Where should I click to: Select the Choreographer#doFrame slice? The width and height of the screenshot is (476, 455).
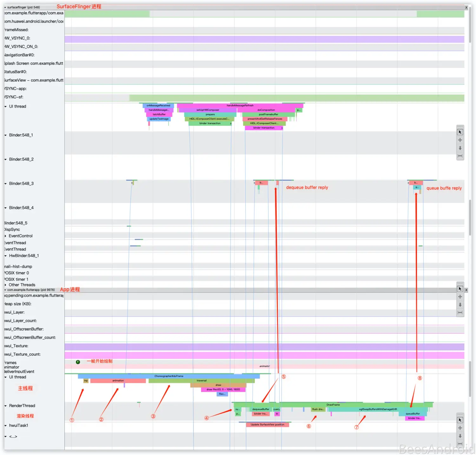point(169,376)
